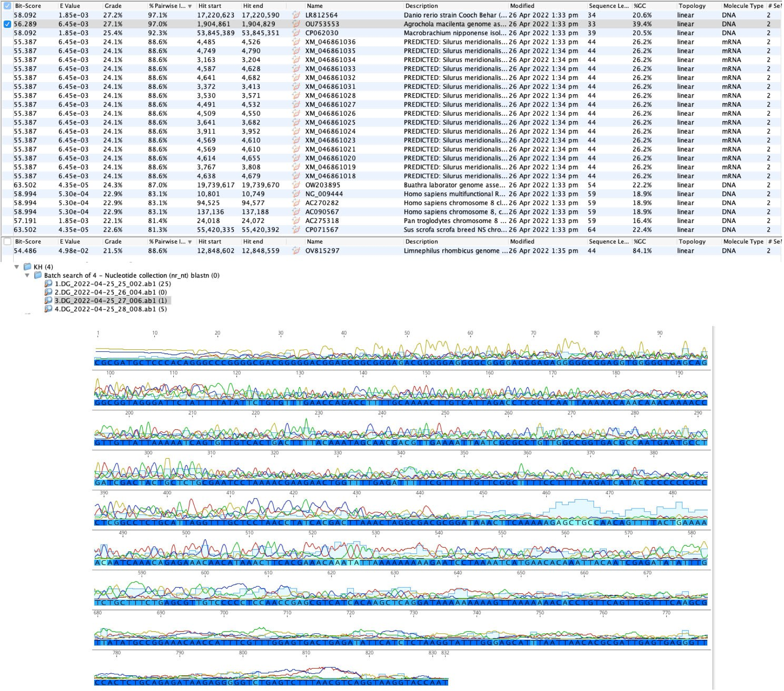The width and height of the screenshot is (784, 691).
Task: Click the document icon for XM_046861027
Action: 296,104
